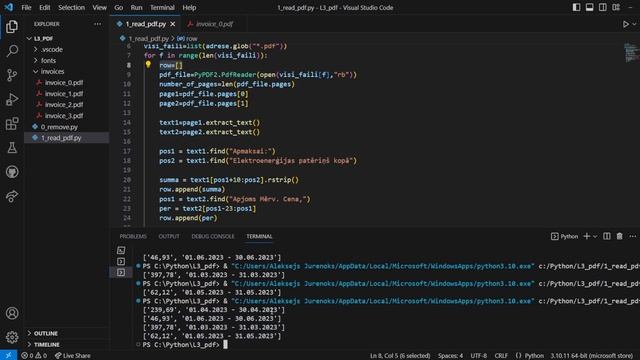Open the GitHub view in activity bar
Image resolution: width=640 pixels, height=360 pixels.
12,172
